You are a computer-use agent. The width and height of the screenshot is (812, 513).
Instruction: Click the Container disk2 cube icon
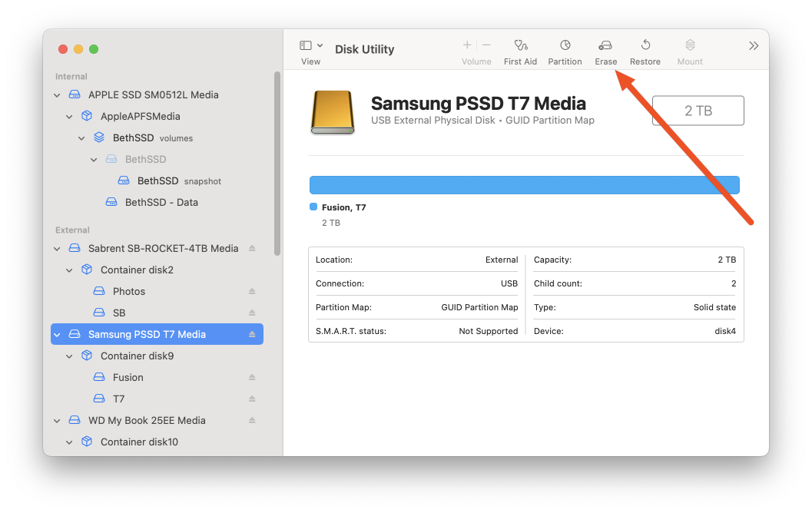click(87, 270)
